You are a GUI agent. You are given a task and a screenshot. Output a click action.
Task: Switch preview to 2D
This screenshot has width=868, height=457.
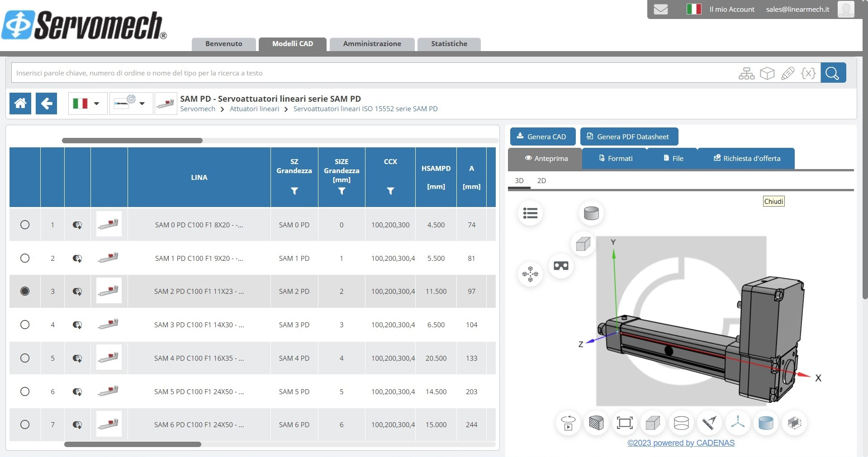541,181
